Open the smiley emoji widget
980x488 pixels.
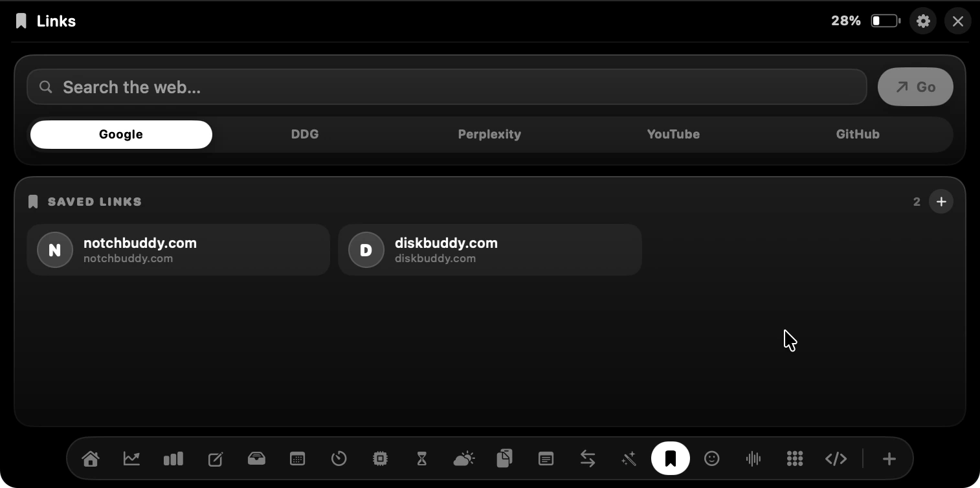712,459
